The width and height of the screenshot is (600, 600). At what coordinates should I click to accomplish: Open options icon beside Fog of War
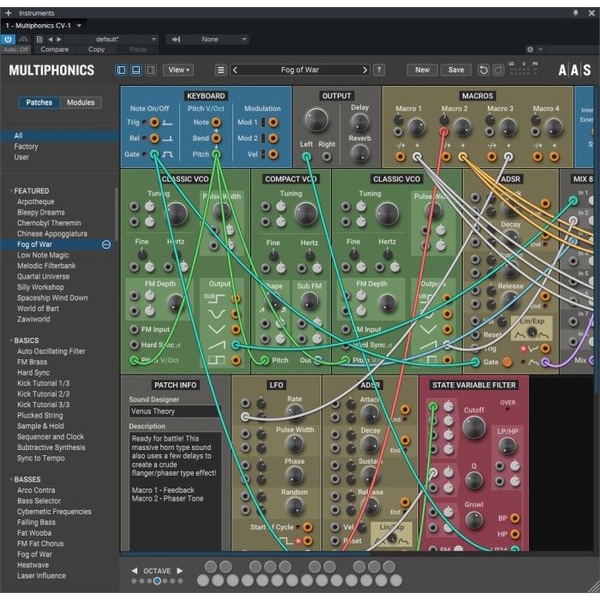tap(106, 245)
